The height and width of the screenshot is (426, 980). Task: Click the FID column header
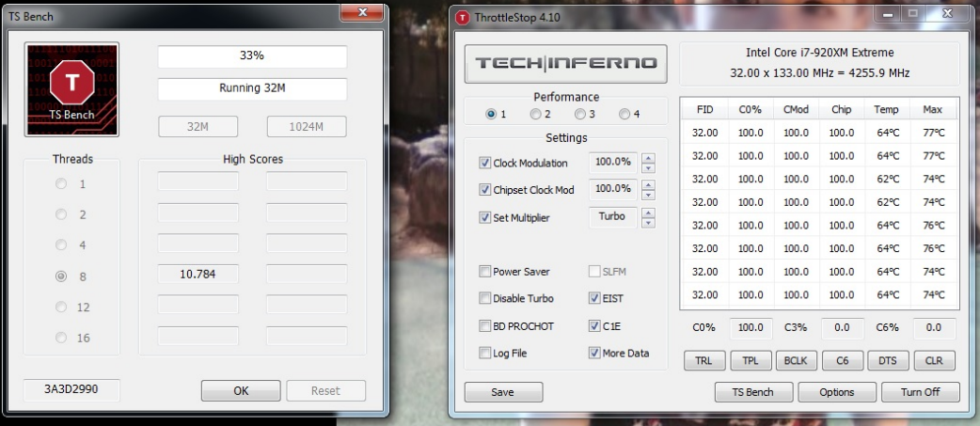tap(705, 110)
